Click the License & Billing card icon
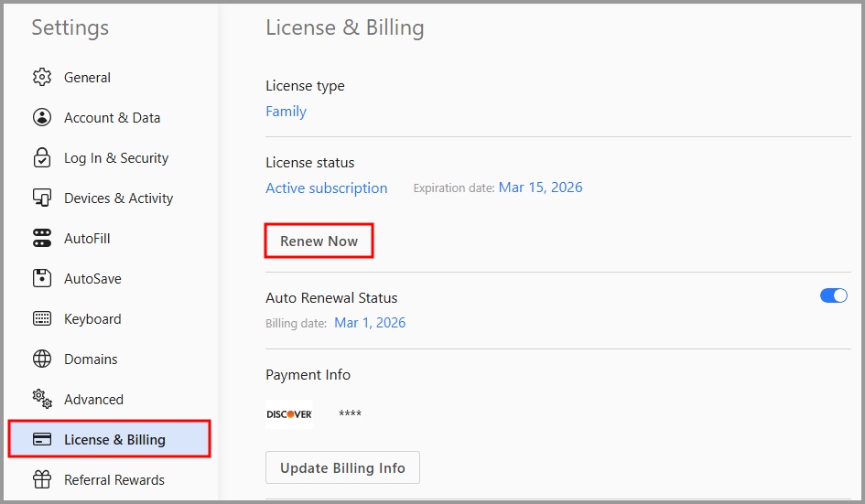Image resolution: width=865 pixels, height=504 pixels. click(x=42, y=439)
